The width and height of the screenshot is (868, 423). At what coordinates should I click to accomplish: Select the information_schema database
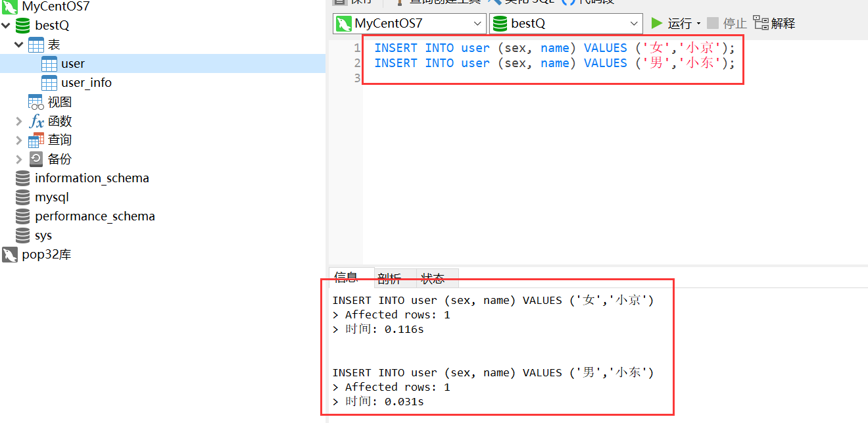(92, 178)
